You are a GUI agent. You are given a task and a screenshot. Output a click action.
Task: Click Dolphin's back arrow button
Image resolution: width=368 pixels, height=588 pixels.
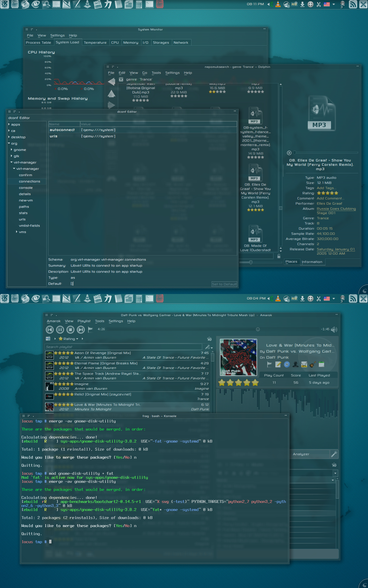tap(112, 82)
